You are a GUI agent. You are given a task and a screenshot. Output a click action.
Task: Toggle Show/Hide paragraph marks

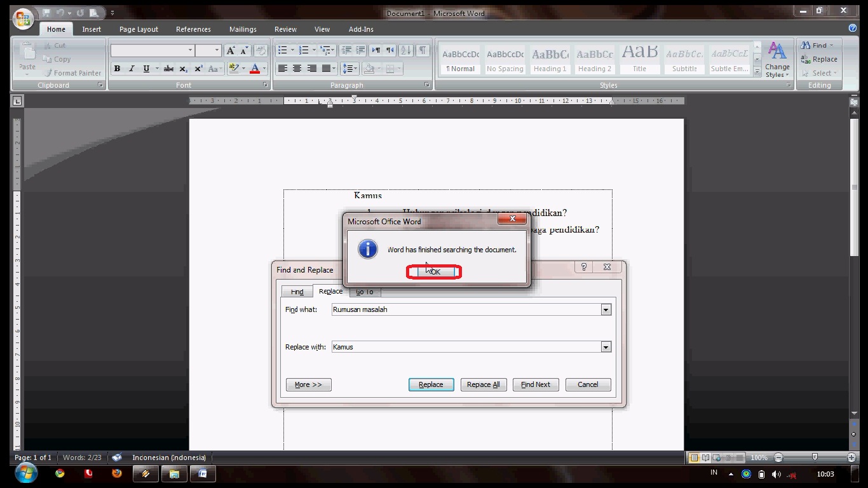click(x=422, y=50)
